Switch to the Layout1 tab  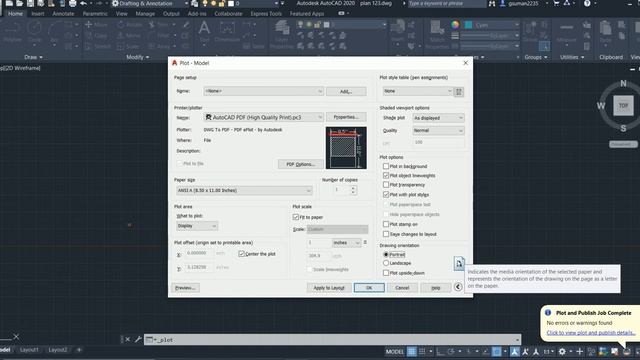(29, 350)
